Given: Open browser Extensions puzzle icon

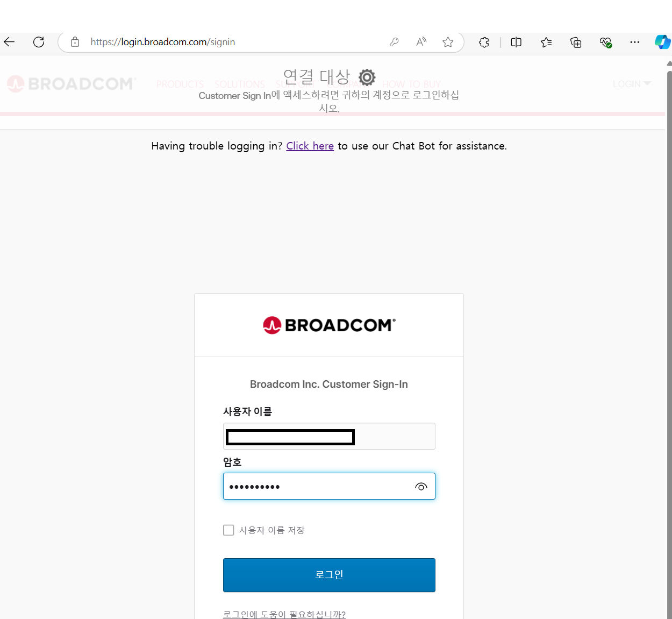Looking at the screenshot, I should coord(484,42).
